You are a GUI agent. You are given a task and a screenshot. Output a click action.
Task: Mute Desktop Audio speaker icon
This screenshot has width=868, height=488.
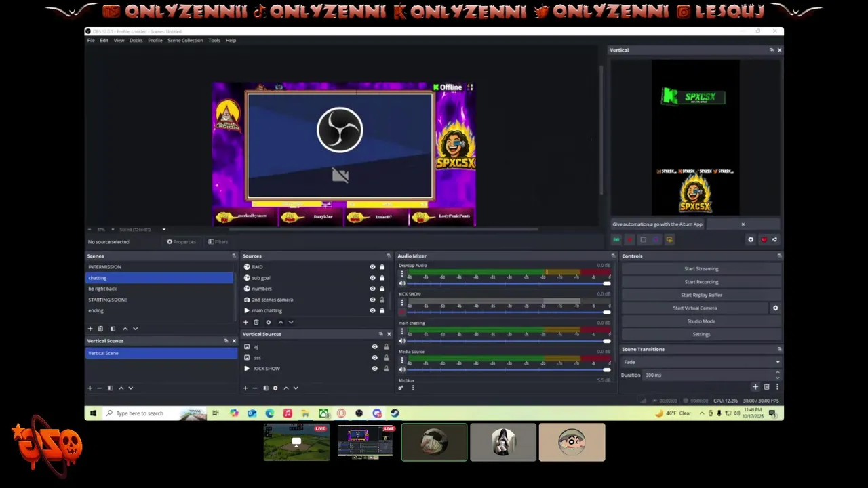pyautogui.click(x=402, y=284)
